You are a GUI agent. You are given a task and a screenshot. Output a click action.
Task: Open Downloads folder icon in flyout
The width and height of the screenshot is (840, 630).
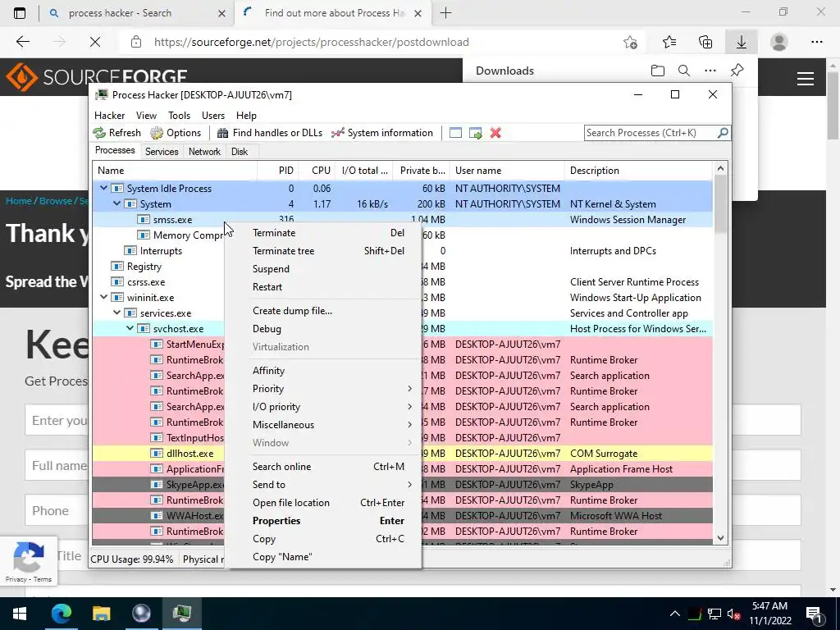point(657,71)
